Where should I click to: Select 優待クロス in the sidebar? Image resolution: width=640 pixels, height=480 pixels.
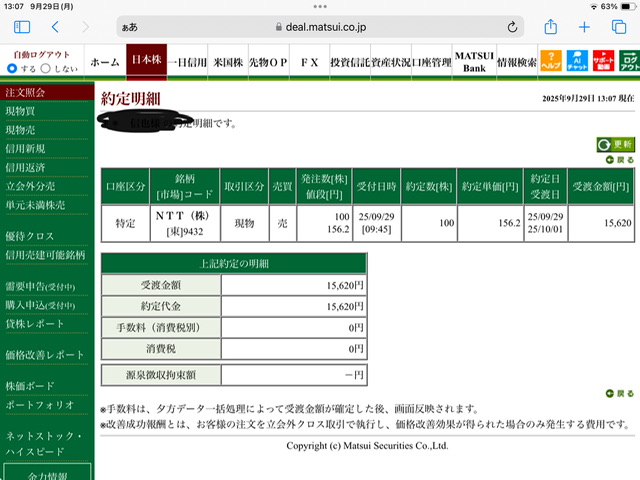coord(30,236)
